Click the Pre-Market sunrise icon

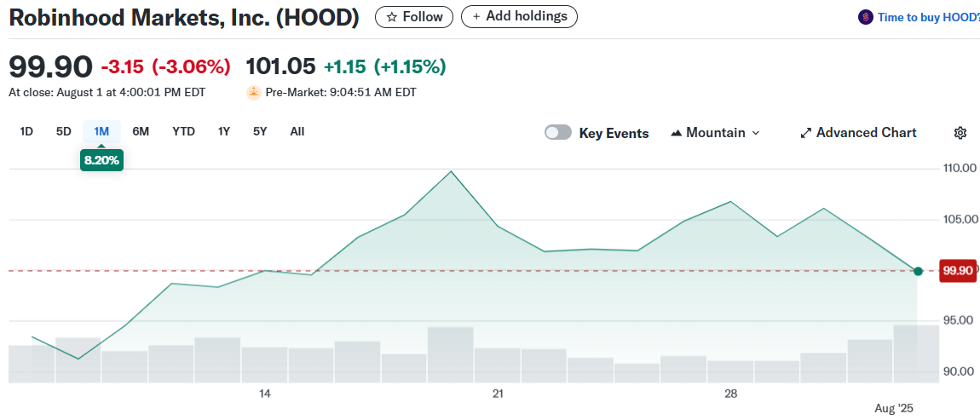click(x=254, y=93)
